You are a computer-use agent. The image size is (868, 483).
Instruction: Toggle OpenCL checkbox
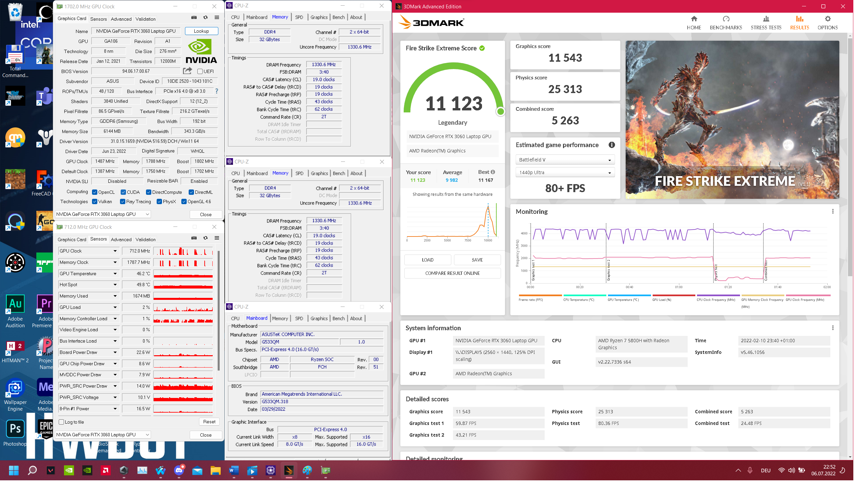coord(95,192)
